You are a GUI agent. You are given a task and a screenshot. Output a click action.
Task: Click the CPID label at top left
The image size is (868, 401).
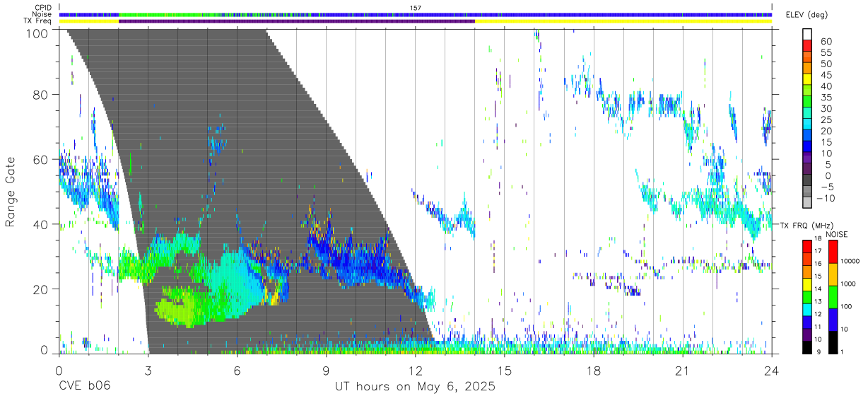42,8
